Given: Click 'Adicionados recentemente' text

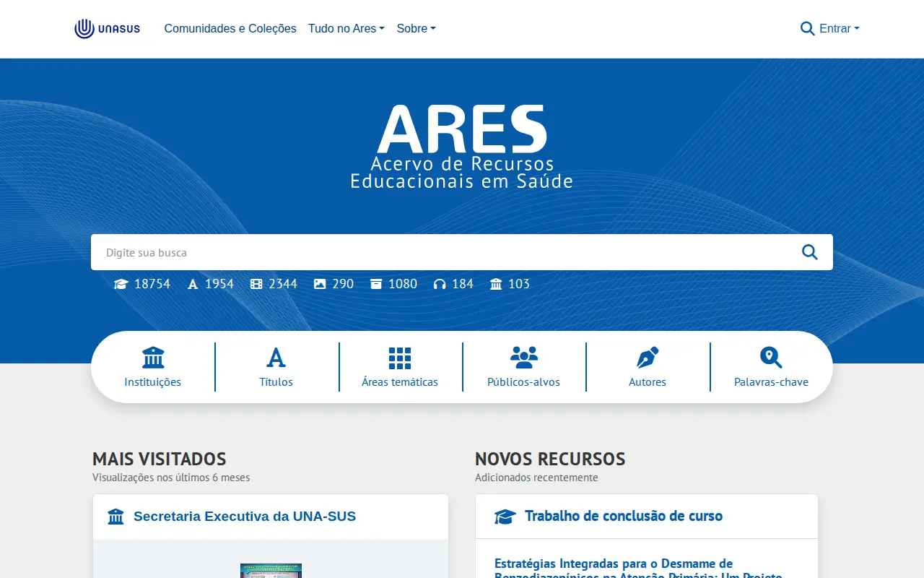Looking at the screenshot, I should coord(536,478).
